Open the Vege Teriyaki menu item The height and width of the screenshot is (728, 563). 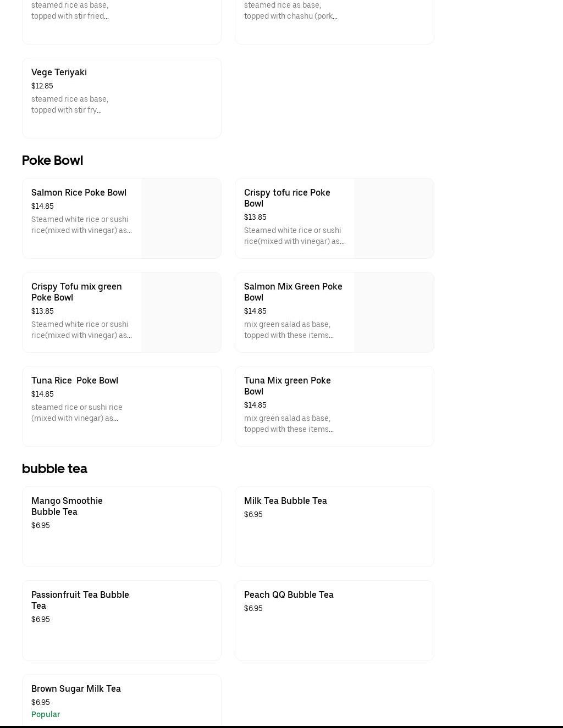point(122,98)
